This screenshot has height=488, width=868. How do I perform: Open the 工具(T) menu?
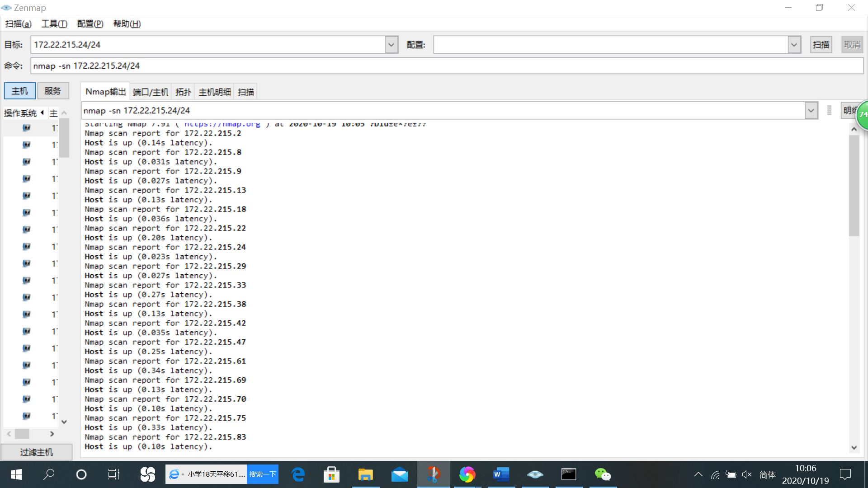click(54, 24)
